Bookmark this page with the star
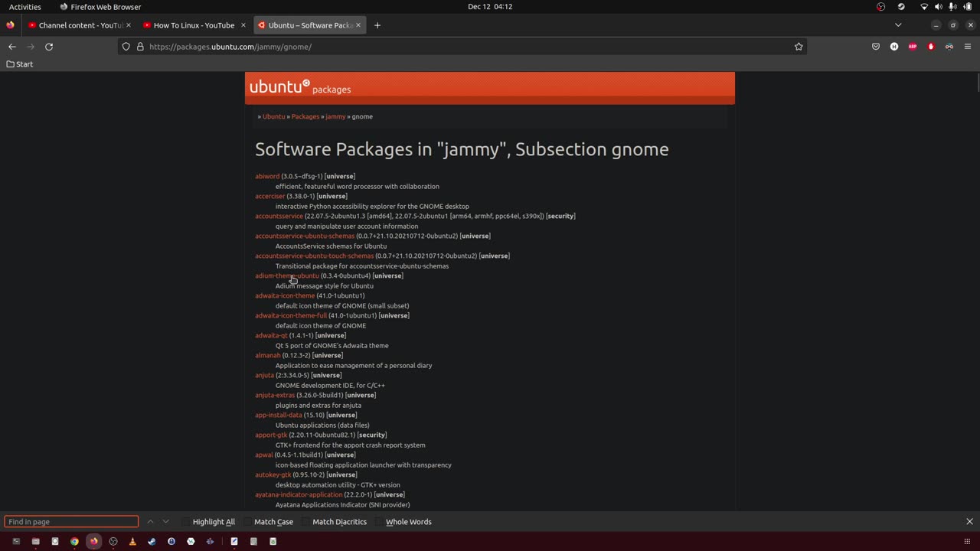Screen dimensions: 980x551 pos(799,47)
